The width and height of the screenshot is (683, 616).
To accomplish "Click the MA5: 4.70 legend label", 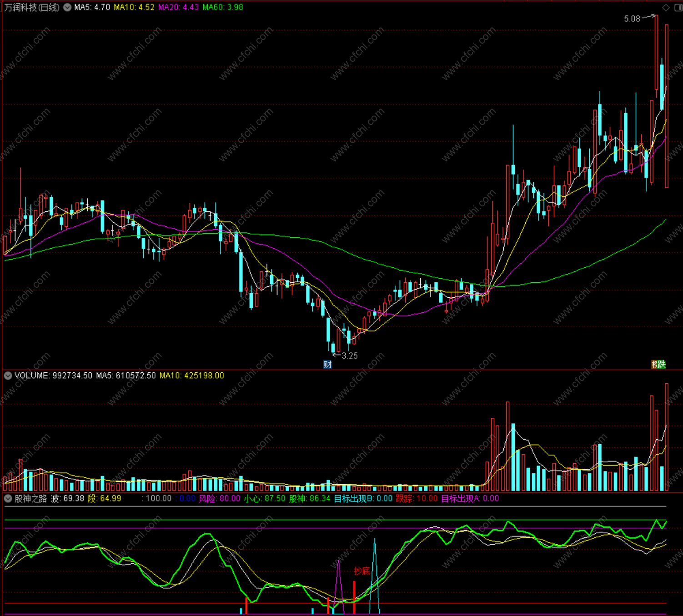I will (x=92, y=7).
